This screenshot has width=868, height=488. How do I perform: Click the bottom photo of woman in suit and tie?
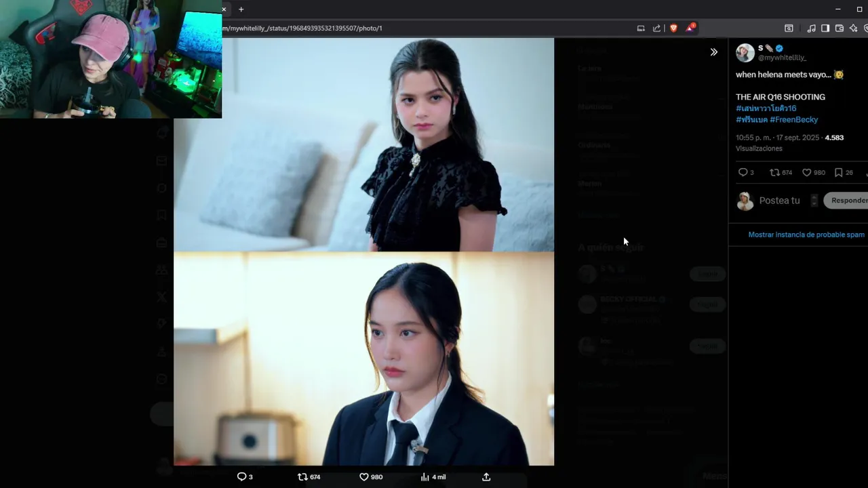coord(364,359)
